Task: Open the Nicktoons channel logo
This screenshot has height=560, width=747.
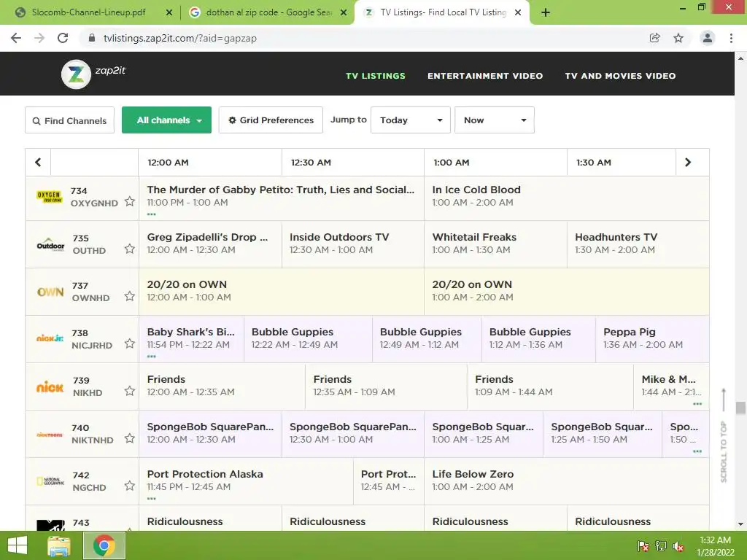Action: (x=50, y=435)
